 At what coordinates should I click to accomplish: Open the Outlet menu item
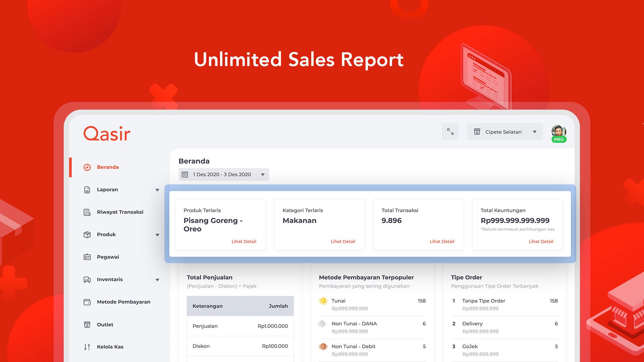pos(105,324)
